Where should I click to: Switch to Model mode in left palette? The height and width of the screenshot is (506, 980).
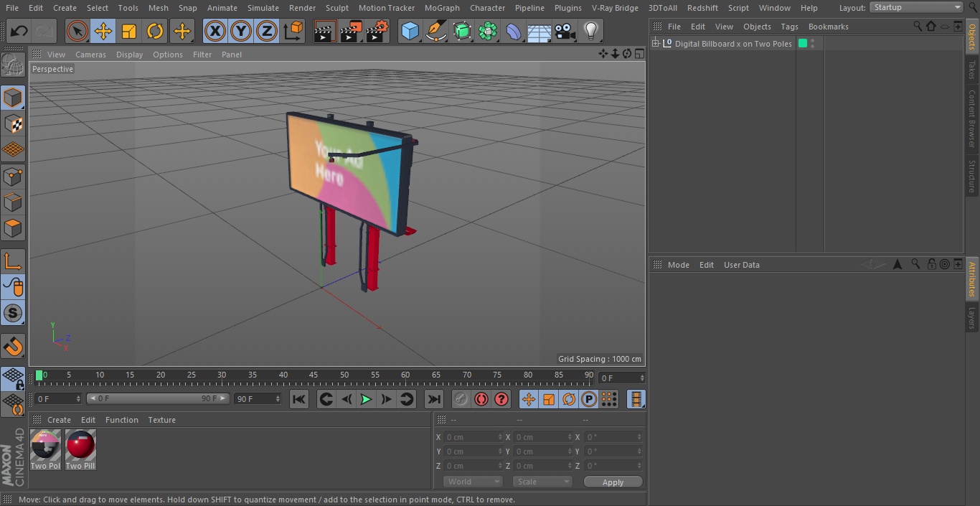(13, 98)
